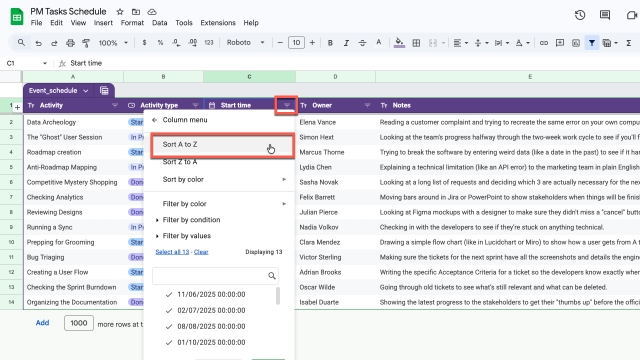This screenshot has width=640, height=360.
Task: Undo the last action
Action: click(38, 43)
